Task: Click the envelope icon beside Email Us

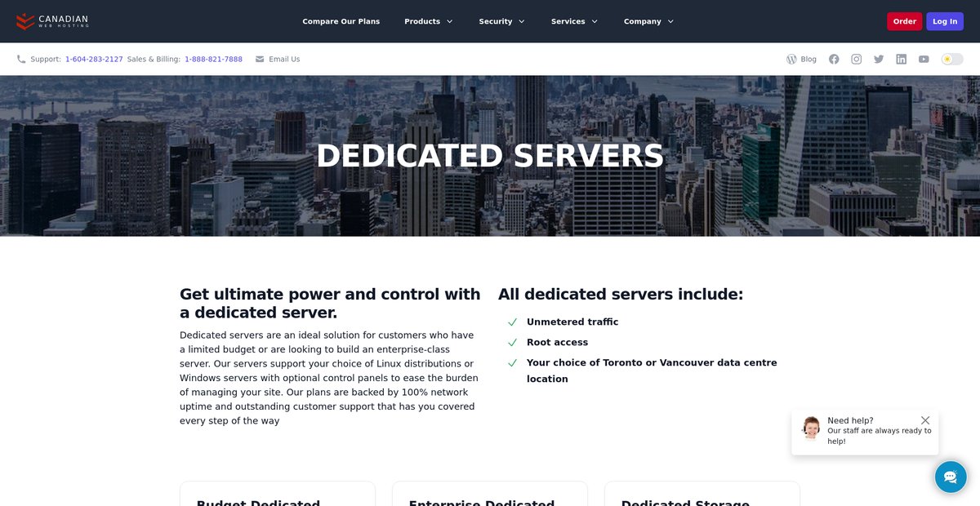Action: (260, 59)
